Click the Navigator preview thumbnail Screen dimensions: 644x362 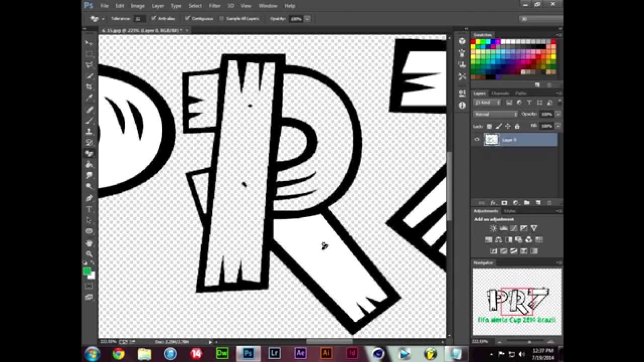tap(517, 302)
